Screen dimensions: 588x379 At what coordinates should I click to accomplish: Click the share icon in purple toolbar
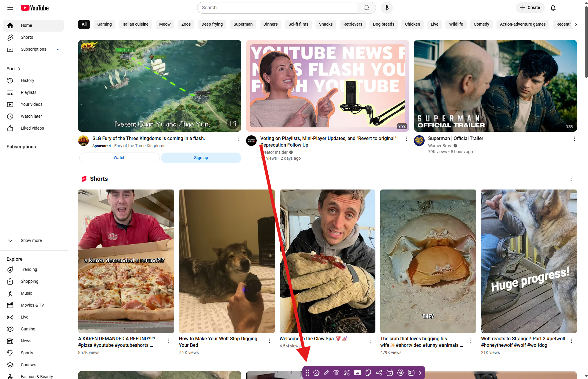pyautogui.click(x=379, y=373)
